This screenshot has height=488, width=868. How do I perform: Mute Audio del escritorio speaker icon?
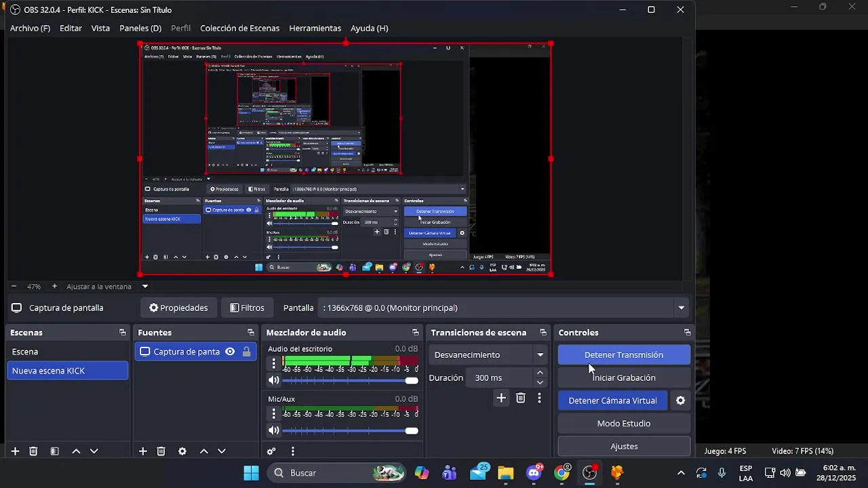tap(273, 380)
